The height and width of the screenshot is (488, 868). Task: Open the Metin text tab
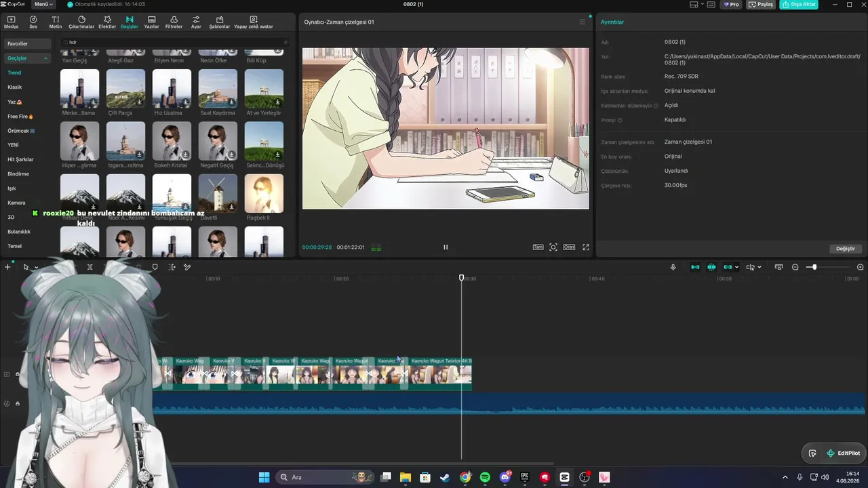pyautogui.click(x=56, y=22)
